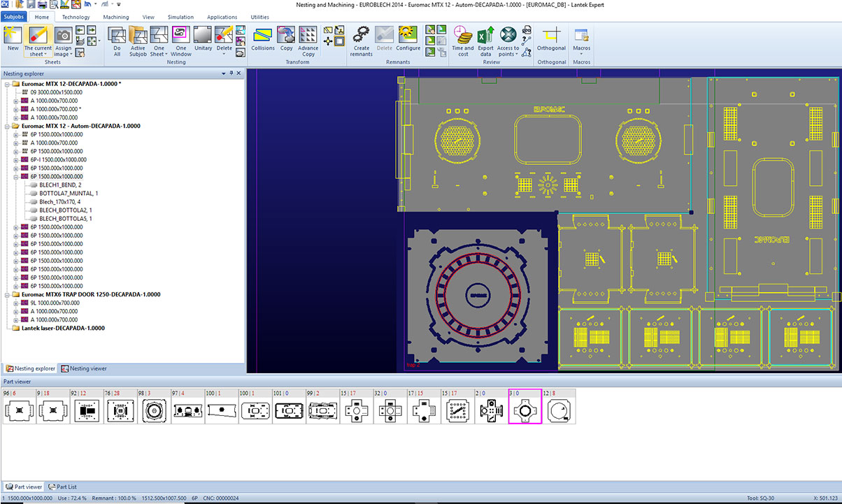The width and height of the screenshot is (842, 504).
Task: Open Time and cost review
Action: pos(463,41)
